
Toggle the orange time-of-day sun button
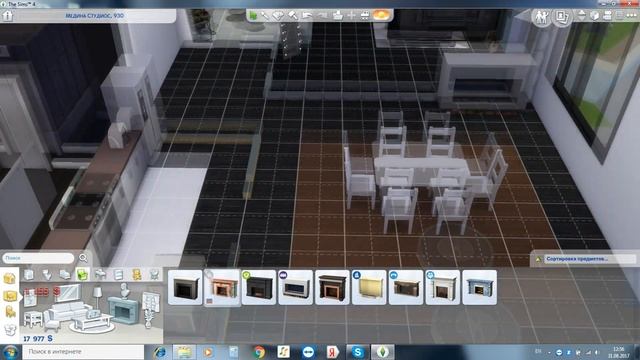382,15
